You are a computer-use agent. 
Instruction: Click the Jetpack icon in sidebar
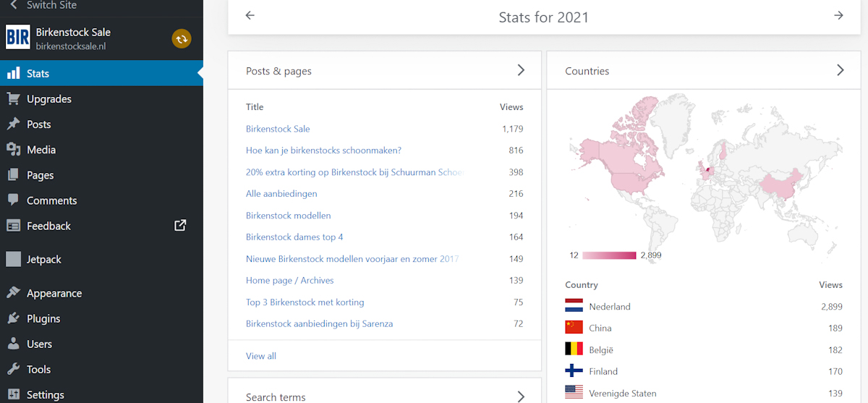(x=13, y=259)
